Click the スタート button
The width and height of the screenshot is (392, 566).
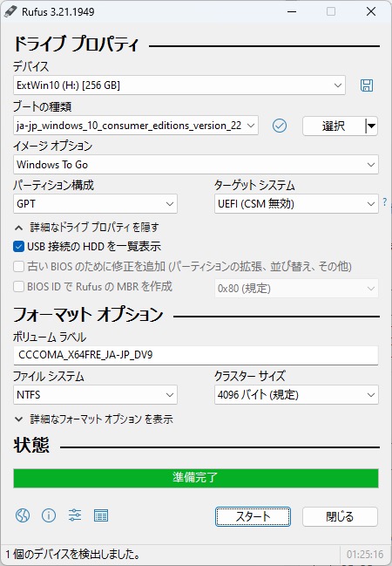pos(253,516)
